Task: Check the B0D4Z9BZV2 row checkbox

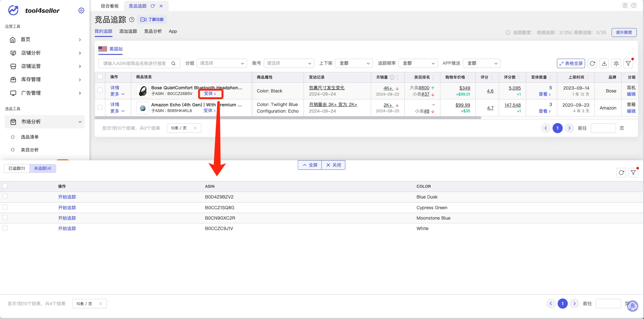Action: (x=5, y=196)
